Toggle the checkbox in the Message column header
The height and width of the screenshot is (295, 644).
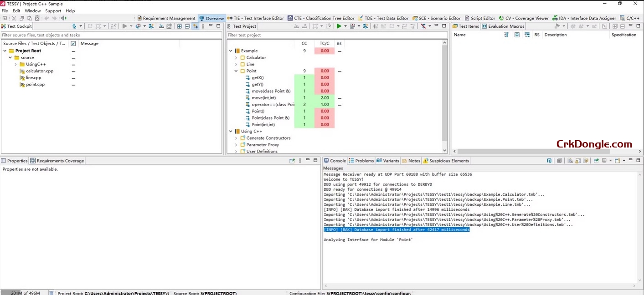click(x=73, y=43)
